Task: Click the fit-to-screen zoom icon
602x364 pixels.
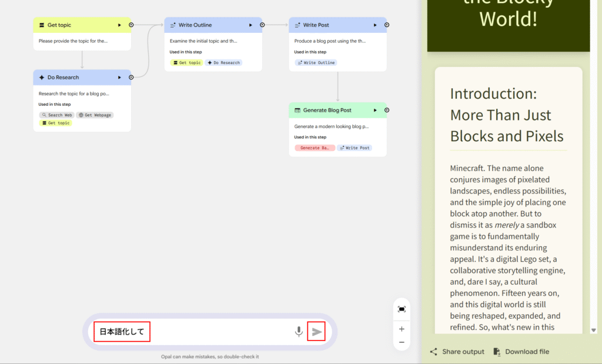Action: 402,309
